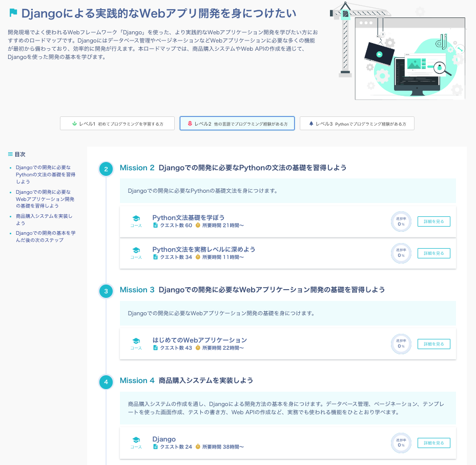
Task: Click the page title Djangoによる実践的なWebアプリ開発を身につけたい
Action: (x=159, y=13)
